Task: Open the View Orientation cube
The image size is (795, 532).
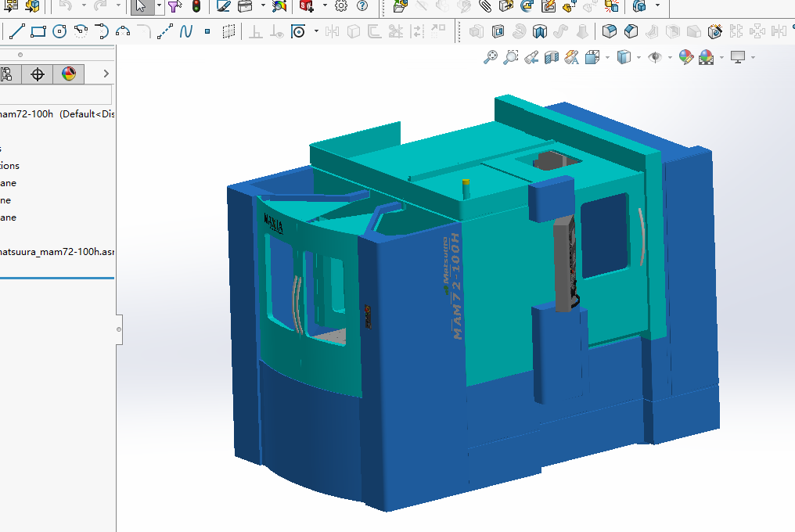Action: coord(592,57)
